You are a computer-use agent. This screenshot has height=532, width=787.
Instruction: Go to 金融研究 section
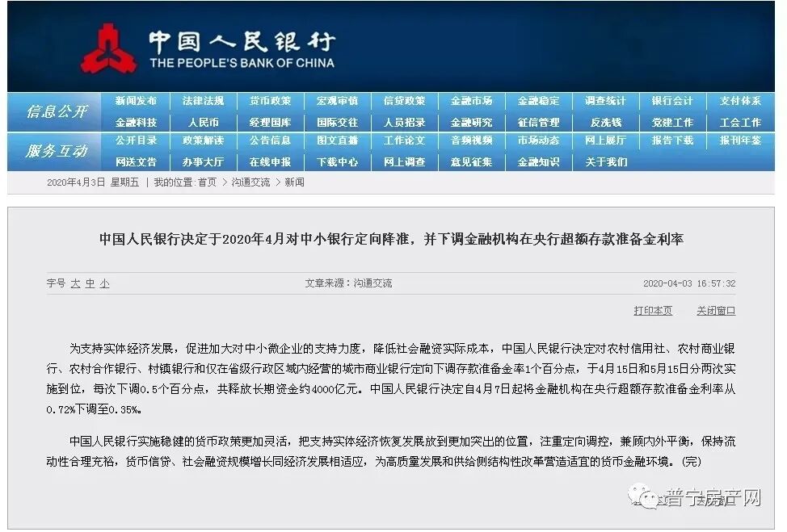(x=471, y=123)
